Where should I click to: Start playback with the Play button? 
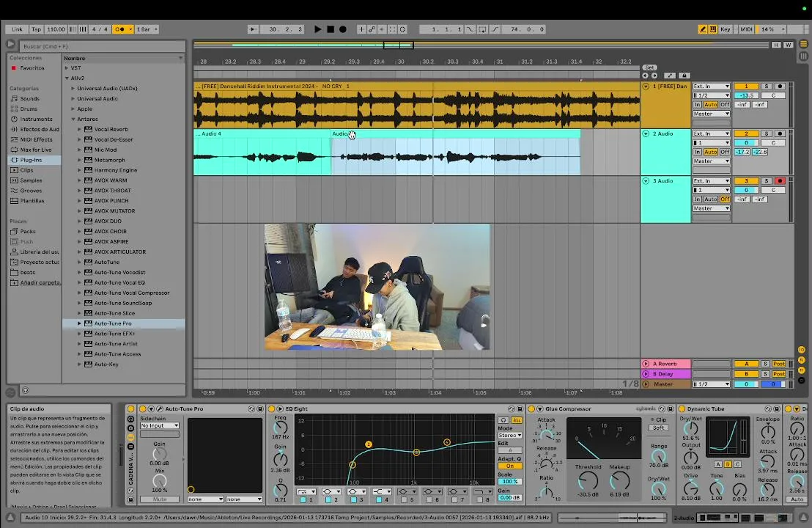pos(317,29)
